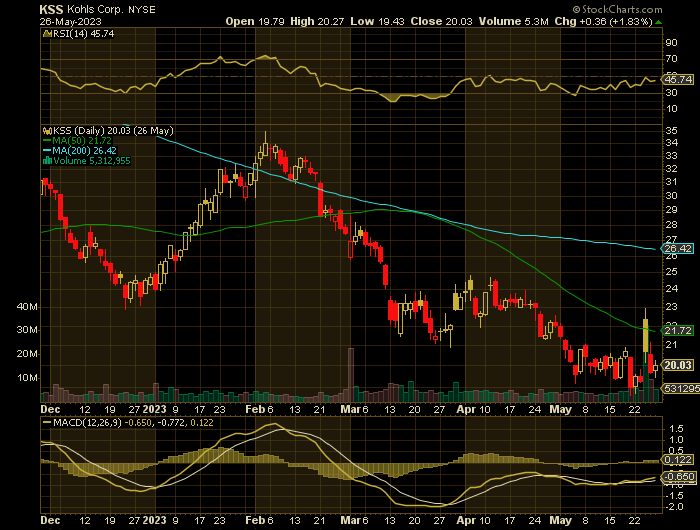Click the green up-arrow change indicator
Viewport: 700px width, 530px height.
pos(658,22)
